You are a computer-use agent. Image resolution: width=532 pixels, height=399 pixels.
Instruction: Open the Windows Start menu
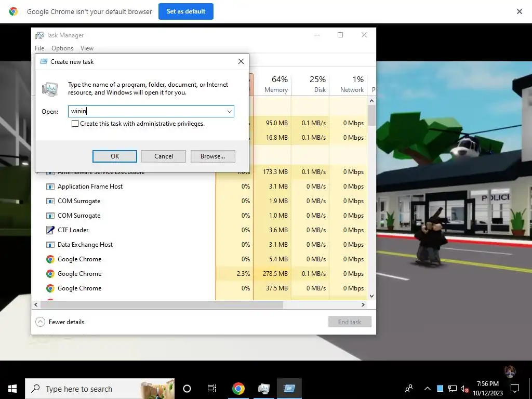[x=12, y=389]
